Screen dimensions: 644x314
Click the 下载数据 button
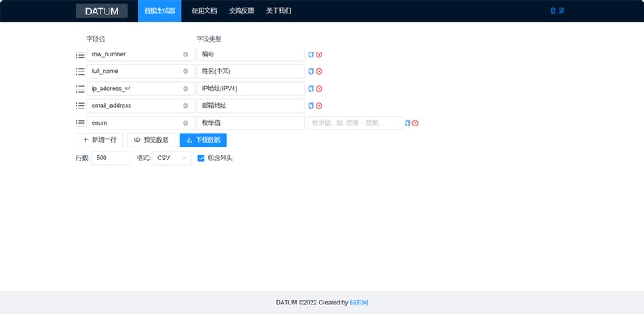click(203, 140)
